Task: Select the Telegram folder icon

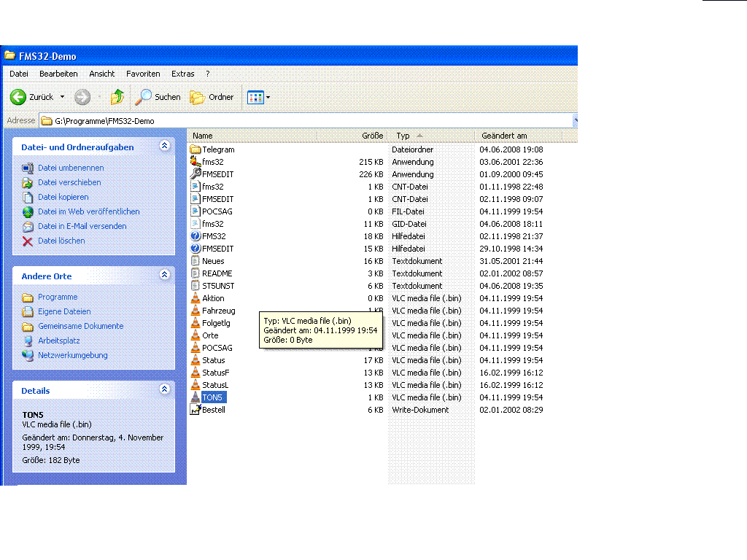Action: pyautogui.click(x=196, y=149)
